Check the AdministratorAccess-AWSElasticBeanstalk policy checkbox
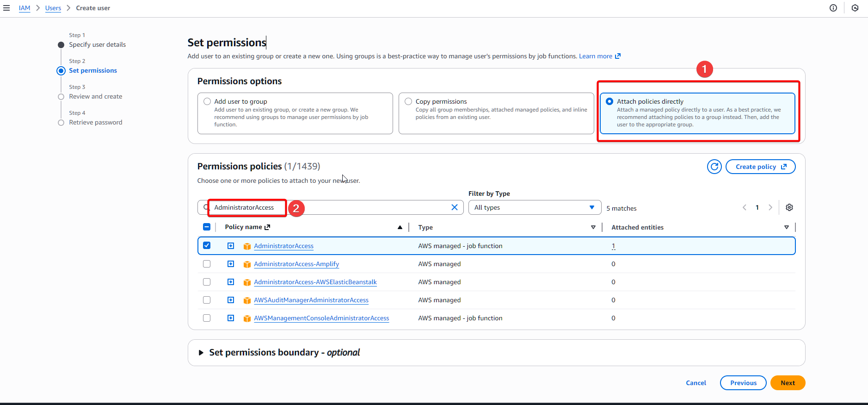 coord(207,282)
